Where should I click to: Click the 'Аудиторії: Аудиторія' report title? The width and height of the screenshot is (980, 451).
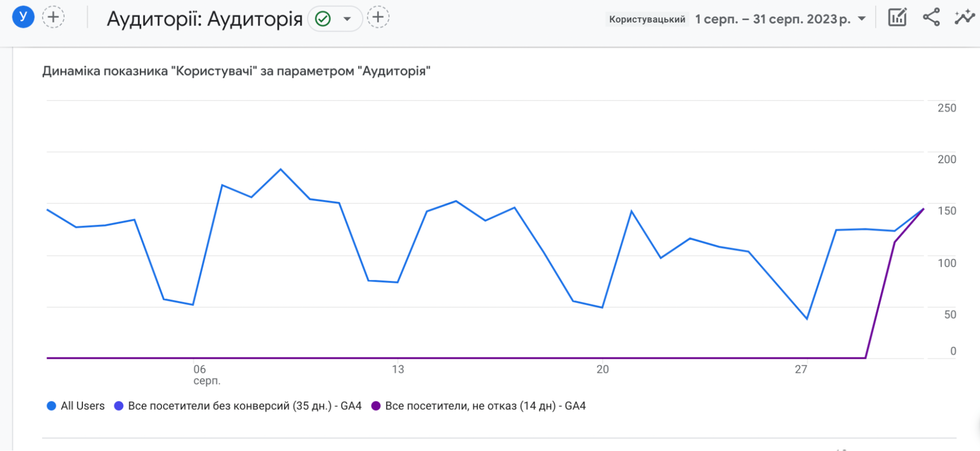(x=204, y=19)
